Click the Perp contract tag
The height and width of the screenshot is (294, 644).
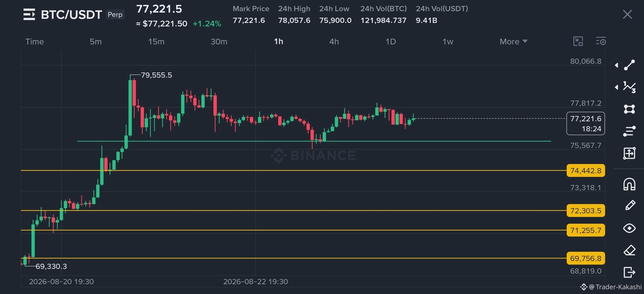(x=115, y=14)
